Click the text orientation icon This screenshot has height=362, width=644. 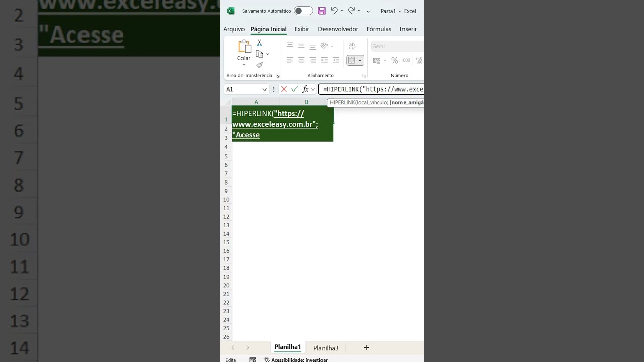(x=325, y=46)
